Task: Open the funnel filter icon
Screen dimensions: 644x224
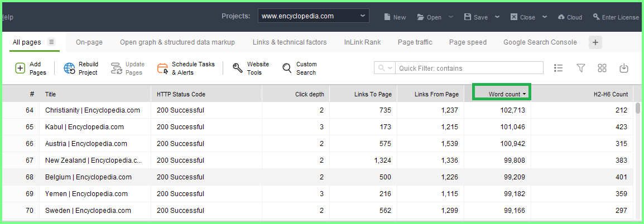Action: point(580,68)
